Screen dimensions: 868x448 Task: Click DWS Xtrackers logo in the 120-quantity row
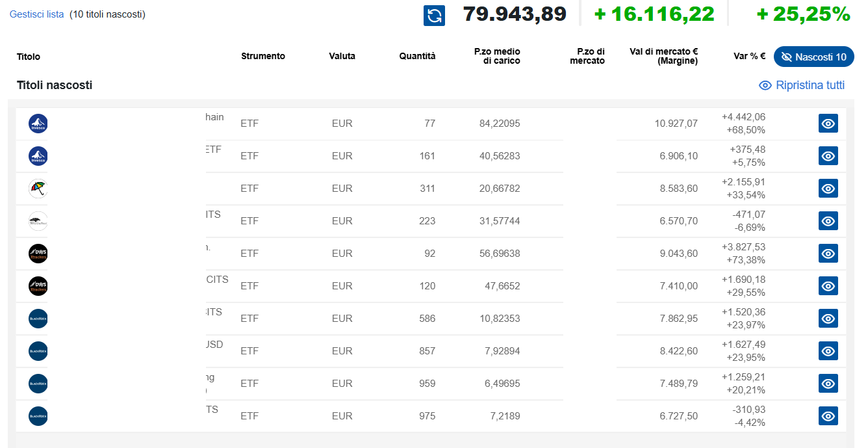(x=38, y=286)
